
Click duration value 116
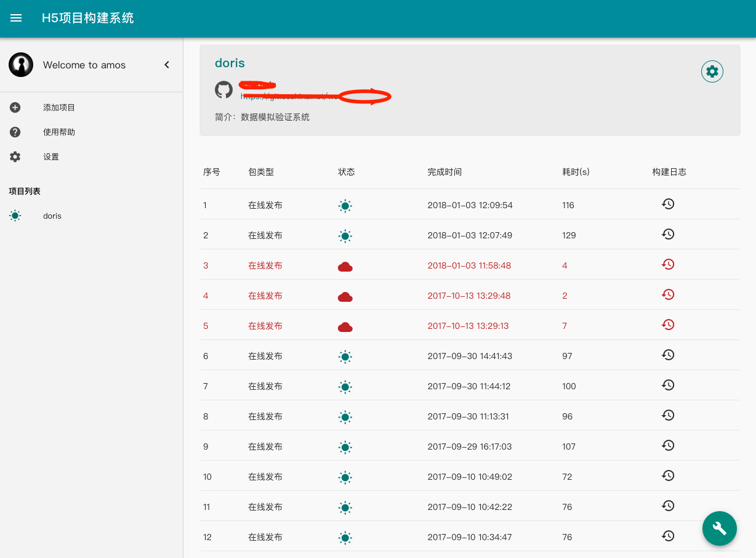point(568,205)
